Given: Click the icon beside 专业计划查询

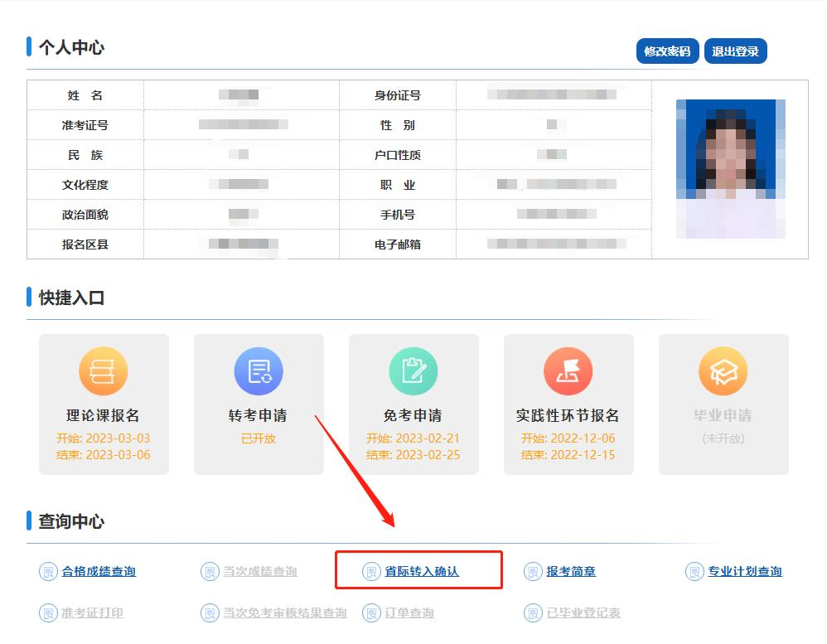Looking at the screenshot, I should click(694, 571).
